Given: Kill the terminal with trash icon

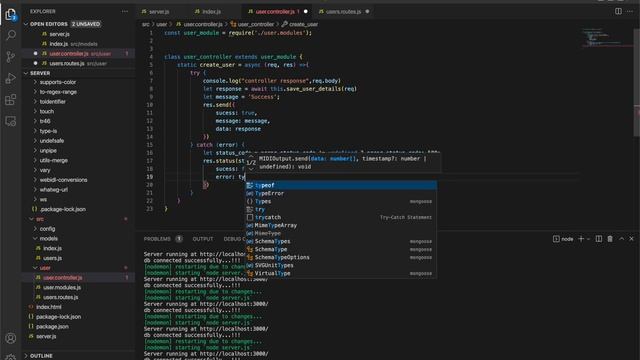Looking at the screenshot, I should pyautogui.click(x=610, y=239).
